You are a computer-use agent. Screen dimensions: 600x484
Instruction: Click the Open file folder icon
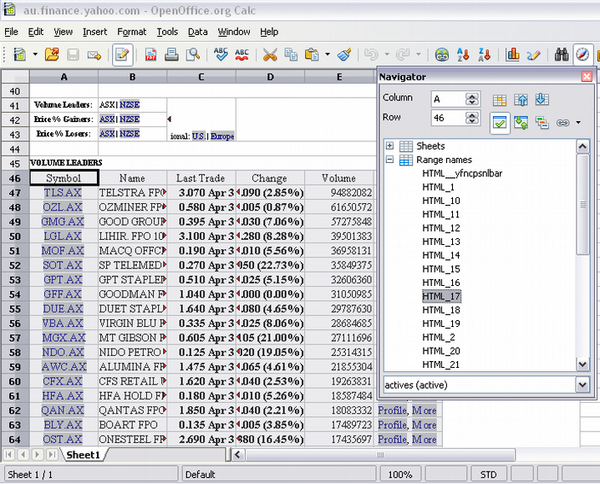tap(52, 55)
